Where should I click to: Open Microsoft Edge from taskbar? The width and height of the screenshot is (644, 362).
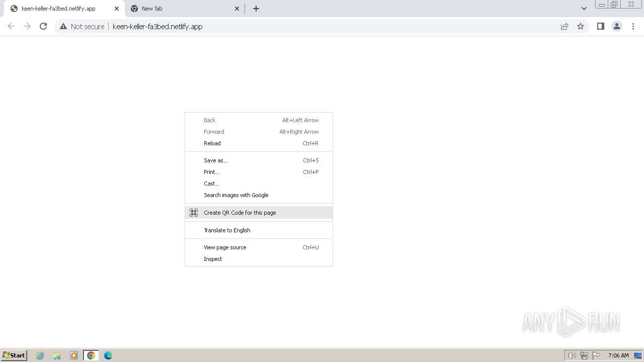[x=108, y=355]
